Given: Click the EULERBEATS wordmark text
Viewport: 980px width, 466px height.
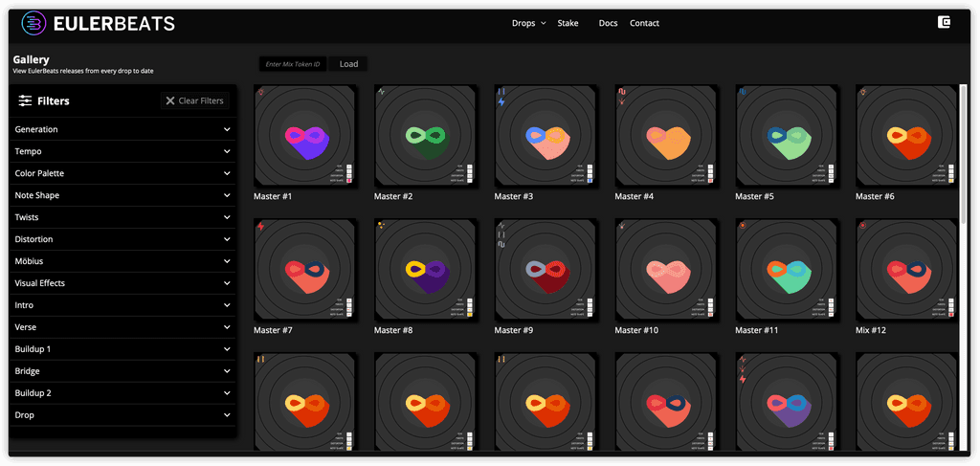Looking at the screenshot, I should (114, 24).
